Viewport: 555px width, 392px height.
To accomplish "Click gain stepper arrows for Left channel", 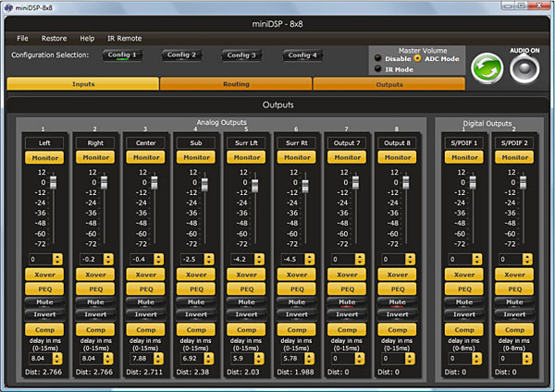I will (x=57, y=259).
